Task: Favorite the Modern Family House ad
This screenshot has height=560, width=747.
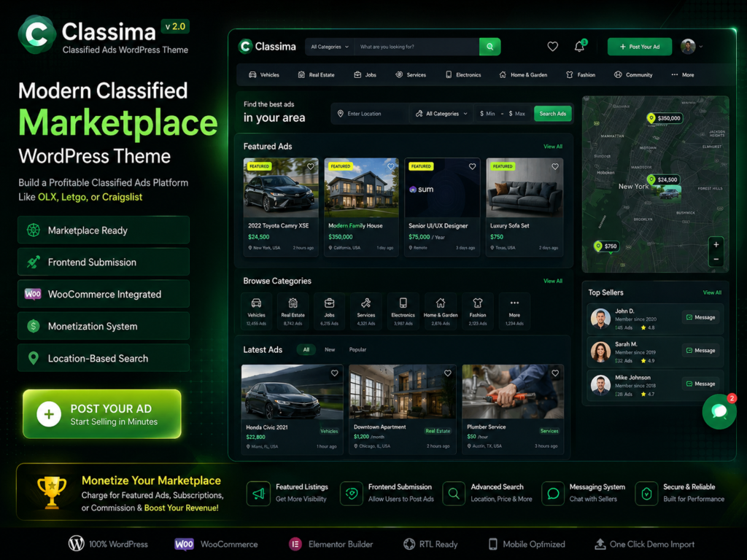Action: pyautogui.click(x=391, y=167)
